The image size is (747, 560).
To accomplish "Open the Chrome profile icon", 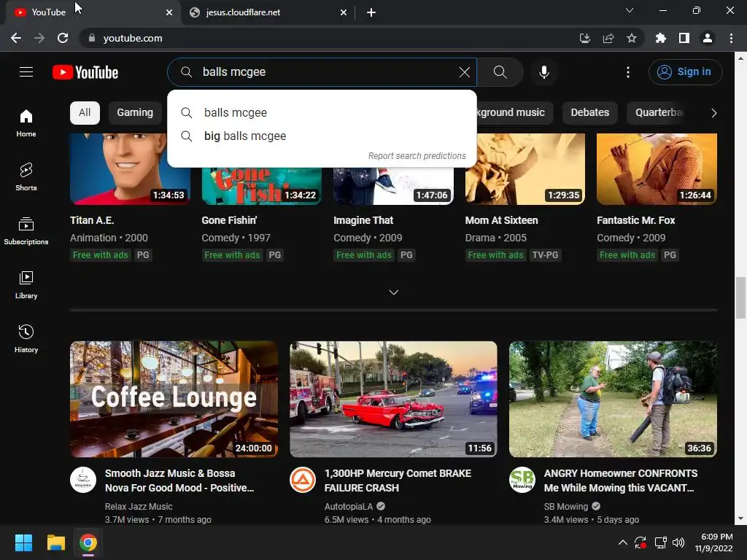I will pyautogui.click(x=708, y=38).
